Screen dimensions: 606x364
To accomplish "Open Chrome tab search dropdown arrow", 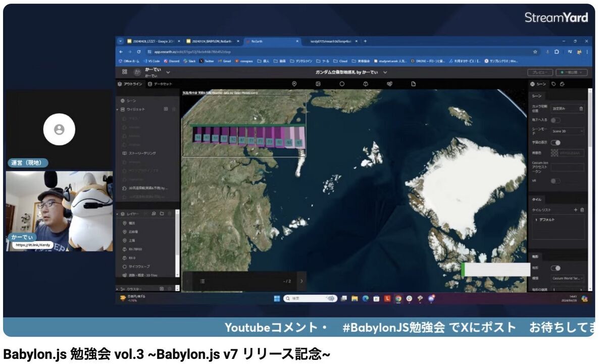I will pyautogui.click(x=121, y=41).
